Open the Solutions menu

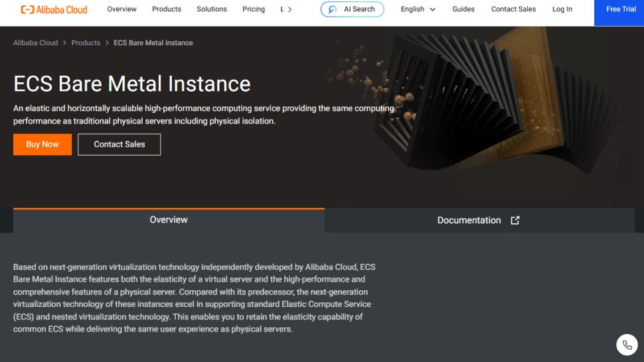click(x=212, y=9)
